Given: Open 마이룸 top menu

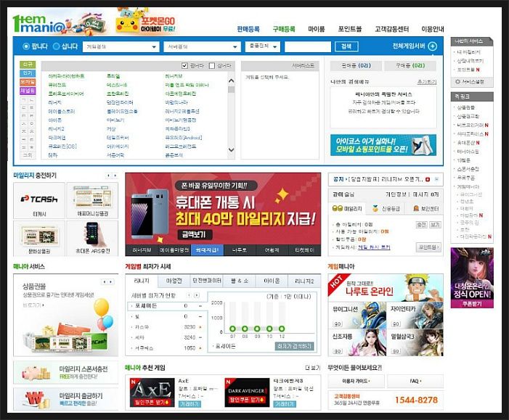Looking at the screenshot, I should click(317, 29).
